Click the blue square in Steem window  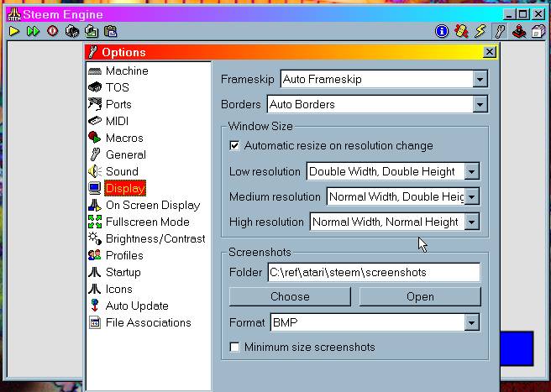[517, 348]
